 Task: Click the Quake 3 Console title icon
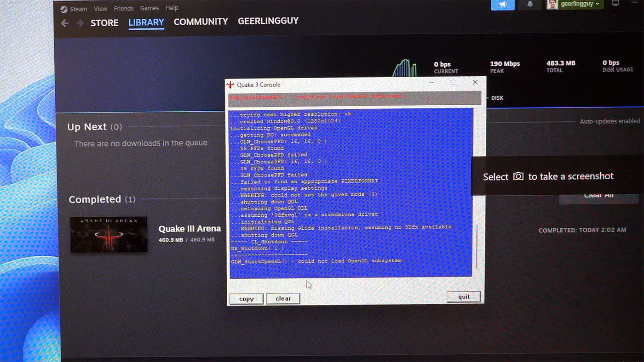[230, 85]
